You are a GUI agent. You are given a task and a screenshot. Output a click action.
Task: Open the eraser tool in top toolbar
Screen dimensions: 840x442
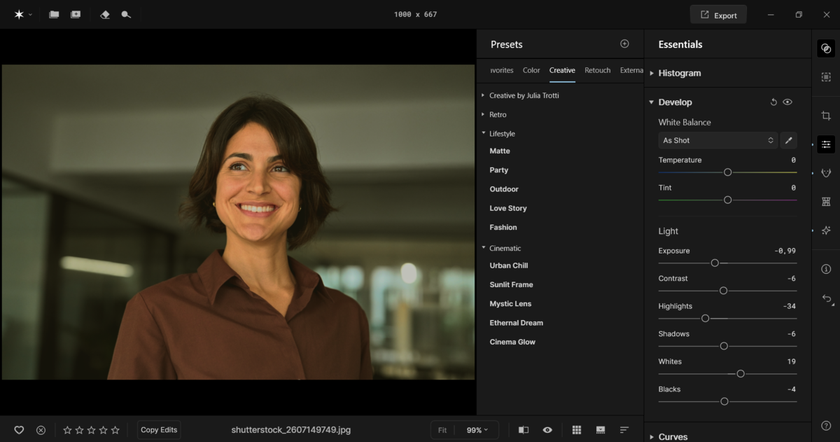105,15
